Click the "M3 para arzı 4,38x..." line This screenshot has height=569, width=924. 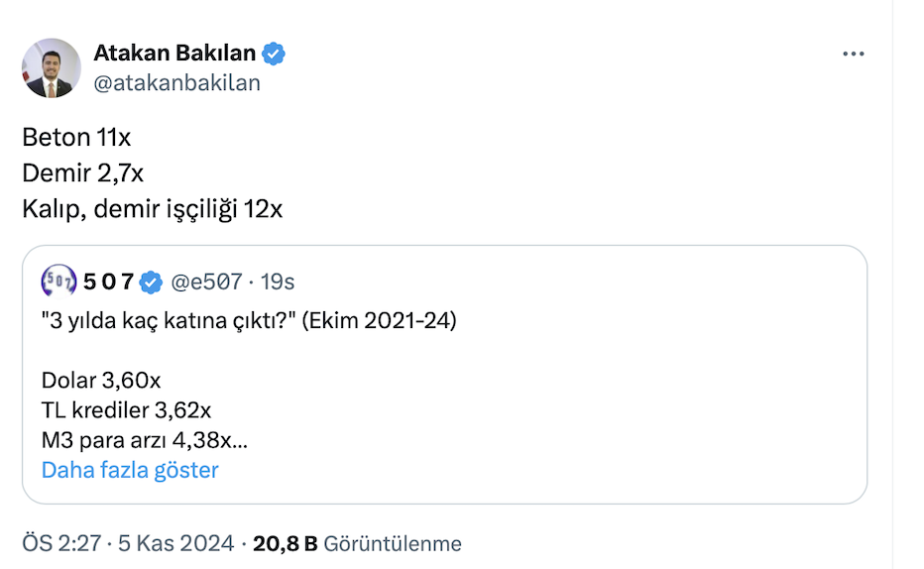[145, 440]
